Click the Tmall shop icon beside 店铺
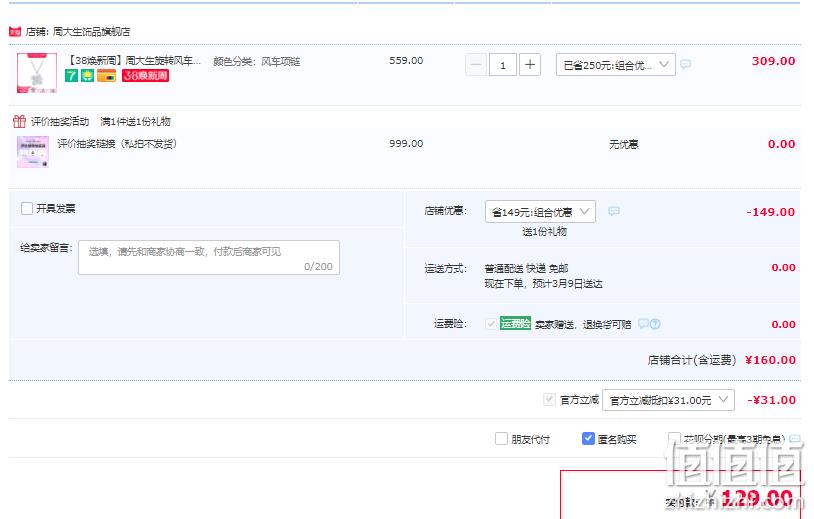 click(15, 32)
